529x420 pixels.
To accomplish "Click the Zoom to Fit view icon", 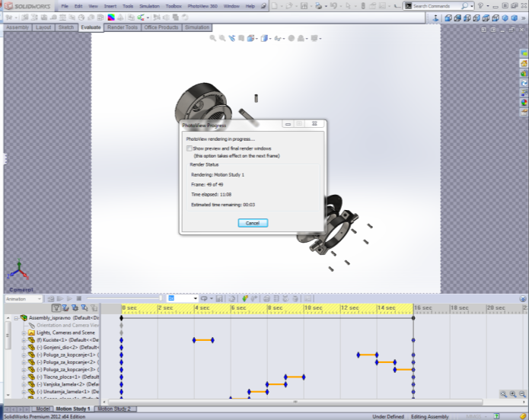I will tap(213, 39).
